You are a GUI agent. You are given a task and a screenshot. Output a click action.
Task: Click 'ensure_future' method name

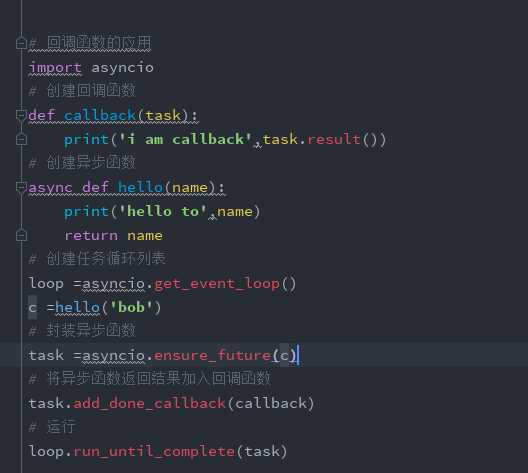coord(212,356)
